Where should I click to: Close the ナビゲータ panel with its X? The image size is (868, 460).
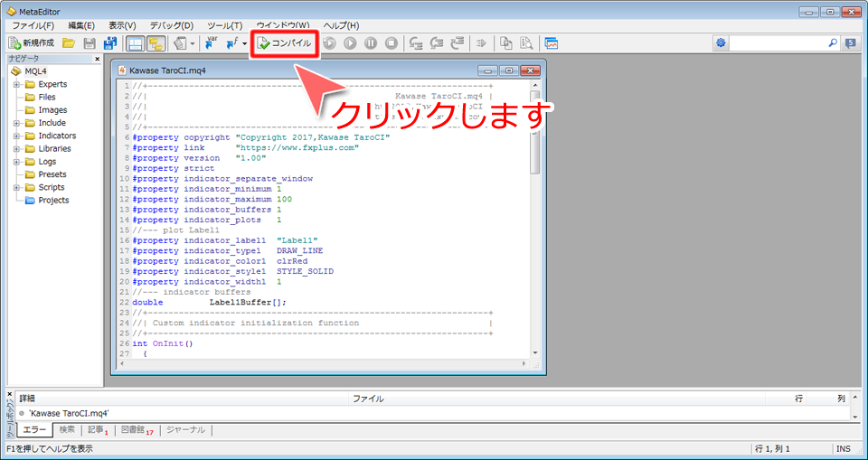[98, 58]
